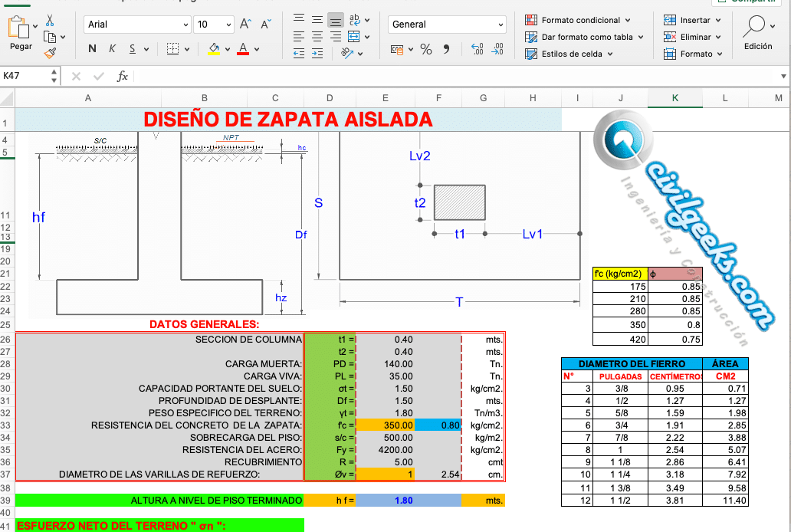Image resolution: width=791 pixels, height=532 pixels.
Task: Increase font size with the larger A
Action: tap(245, 25)
